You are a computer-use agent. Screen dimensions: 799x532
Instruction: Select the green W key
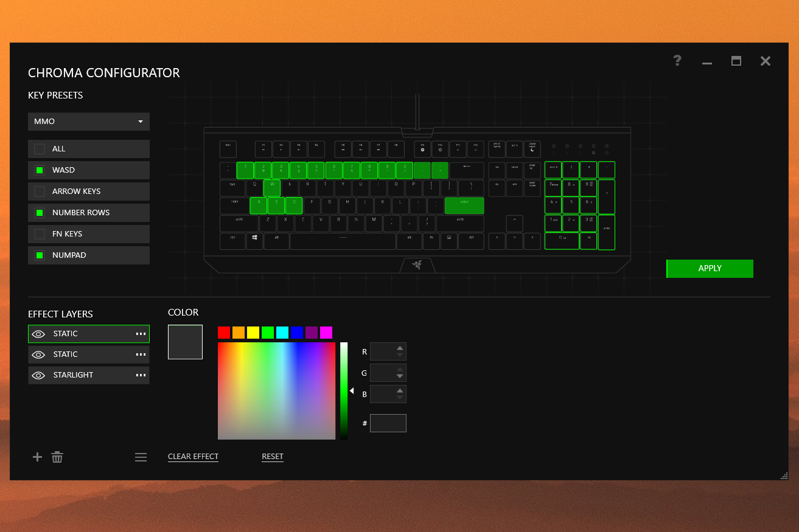pyautogui.click(x=272, y=188)
